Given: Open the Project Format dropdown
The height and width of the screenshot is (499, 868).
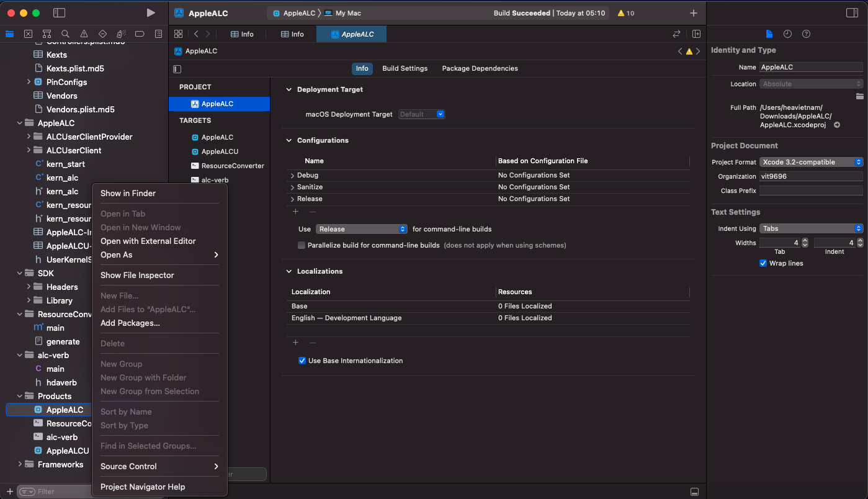Looking at the screenshot, I should 811,162.
